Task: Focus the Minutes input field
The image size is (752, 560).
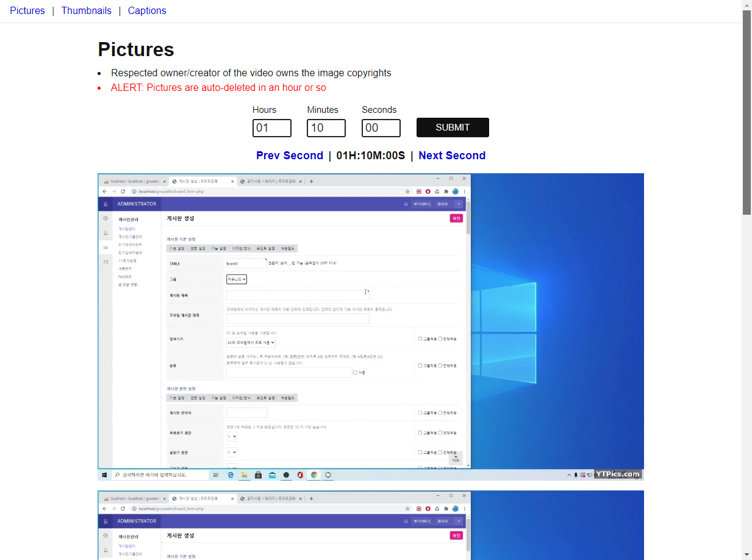Action: tap(326, 128)
